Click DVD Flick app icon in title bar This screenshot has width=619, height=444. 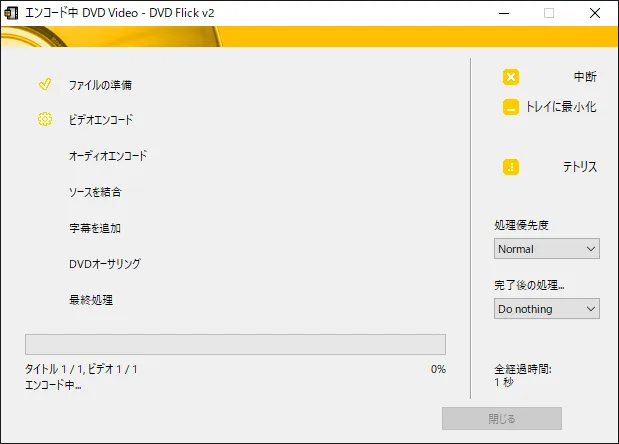(x=11, y=13)
